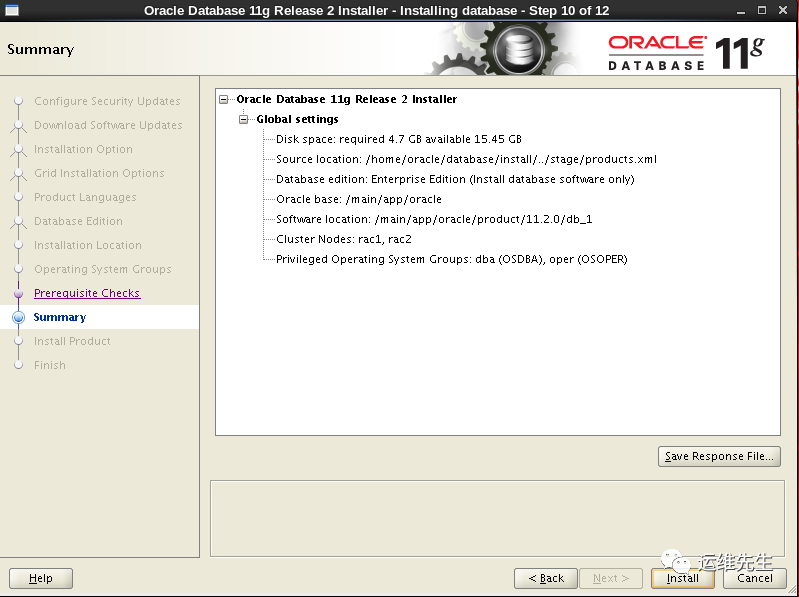Click the Prerequisite Checks purple step dot

coord(18,294)
